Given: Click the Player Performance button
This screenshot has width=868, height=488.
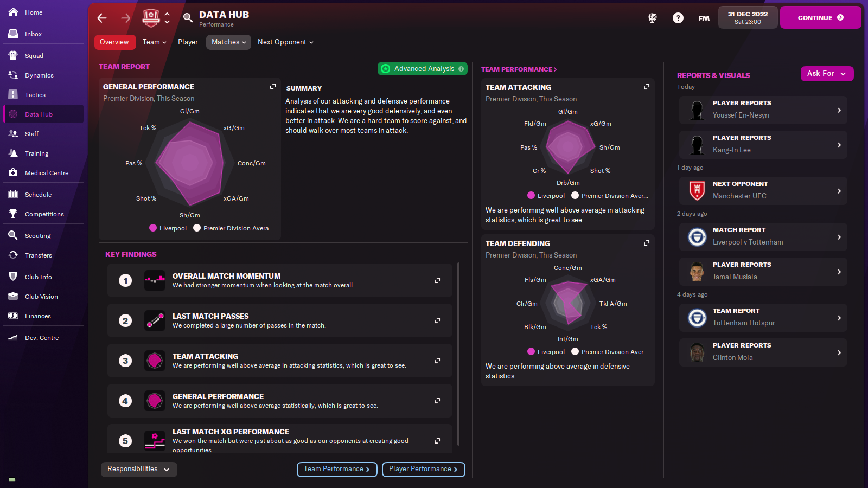Looking at the screenshot, I should point(423,469).
